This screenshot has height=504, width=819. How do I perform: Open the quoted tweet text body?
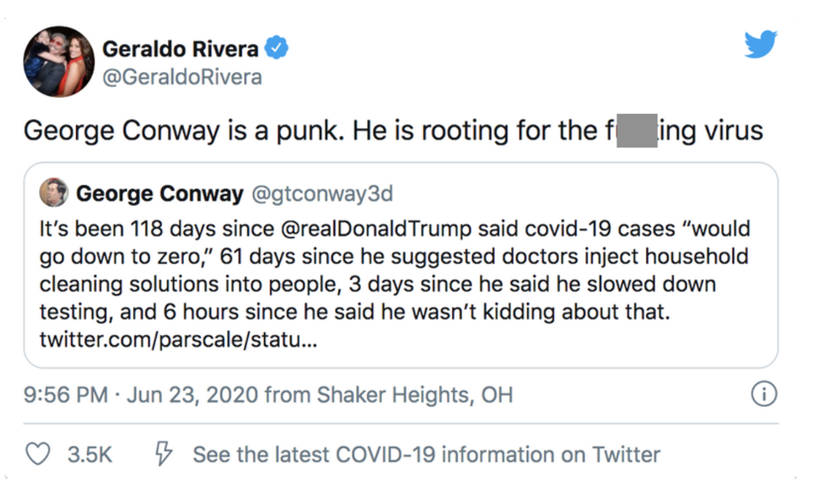(x=393, y=271)
